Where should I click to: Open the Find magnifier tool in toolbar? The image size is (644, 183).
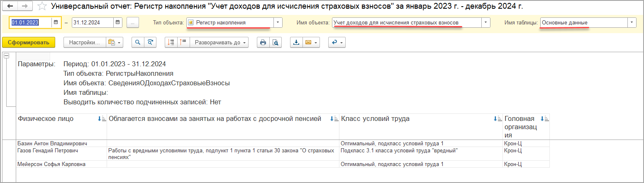[138, 42]
